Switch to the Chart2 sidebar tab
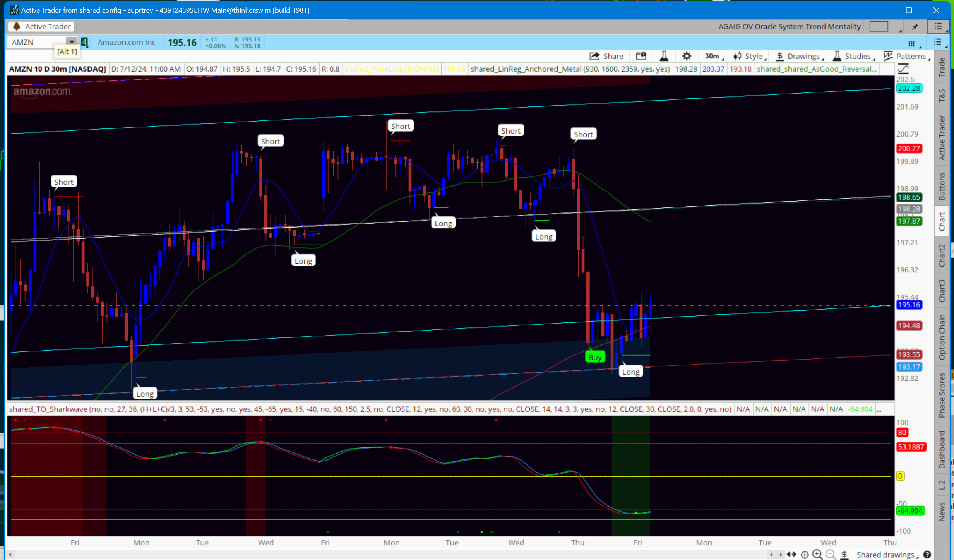 [942, 255]
